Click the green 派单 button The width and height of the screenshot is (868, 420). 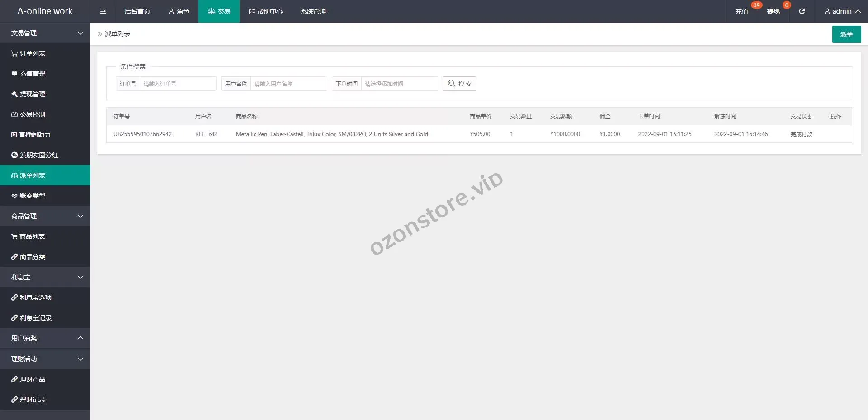tap(846, 34)
